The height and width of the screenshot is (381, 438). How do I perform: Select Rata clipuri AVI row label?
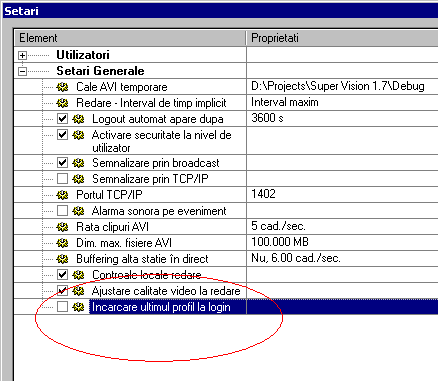112,227
